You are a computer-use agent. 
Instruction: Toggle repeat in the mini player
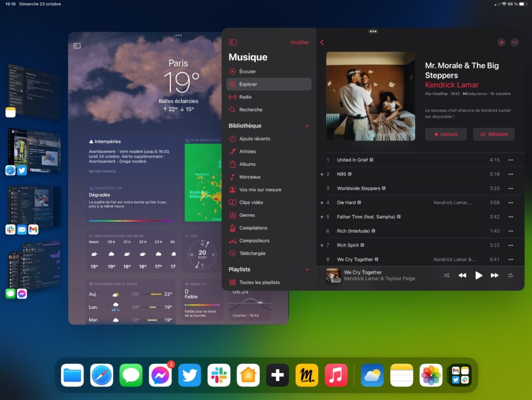point(510,275)
